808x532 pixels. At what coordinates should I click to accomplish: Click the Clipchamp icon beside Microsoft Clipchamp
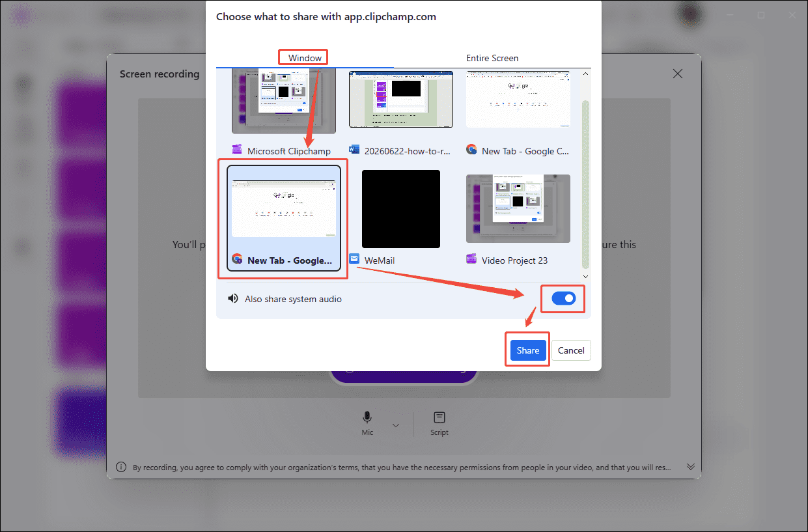(237, 150)
